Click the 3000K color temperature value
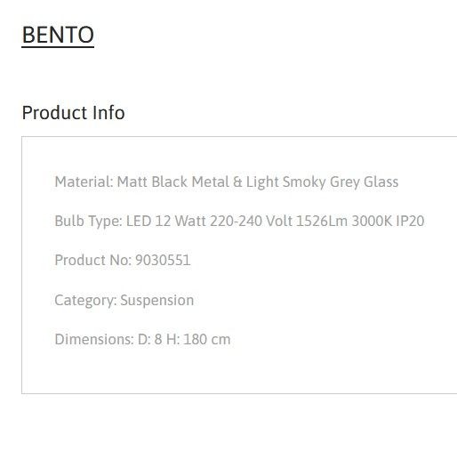This screenshot has width=457, height=476. coord(372,221)
